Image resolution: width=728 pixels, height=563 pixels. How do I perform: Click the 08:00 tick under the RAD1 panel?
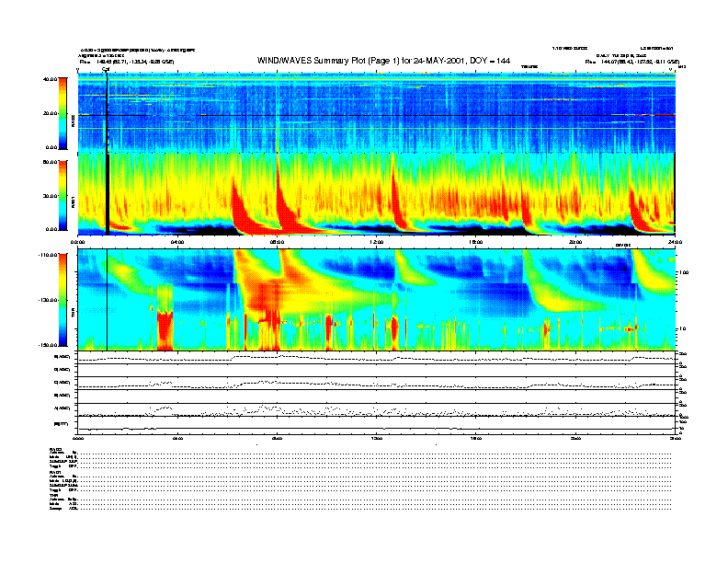click(277, 242)
